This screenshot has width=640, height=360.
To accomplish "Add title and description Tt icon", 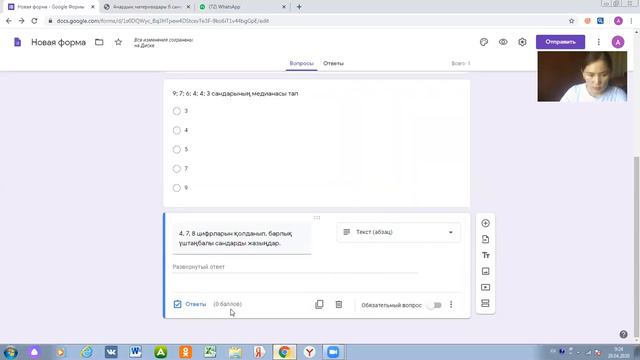I will point(485,255).
